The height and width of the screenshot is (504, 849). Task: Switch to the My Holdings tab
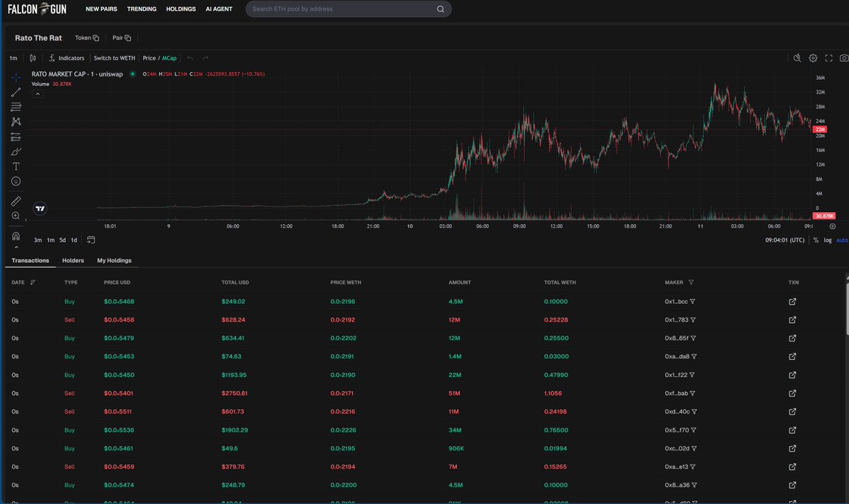click(114, 260)
